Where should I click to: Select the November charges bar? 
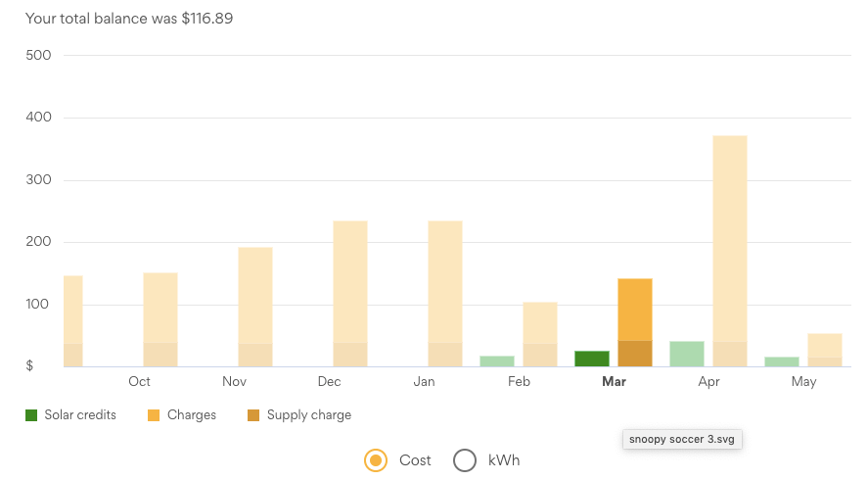pos(255,294)
